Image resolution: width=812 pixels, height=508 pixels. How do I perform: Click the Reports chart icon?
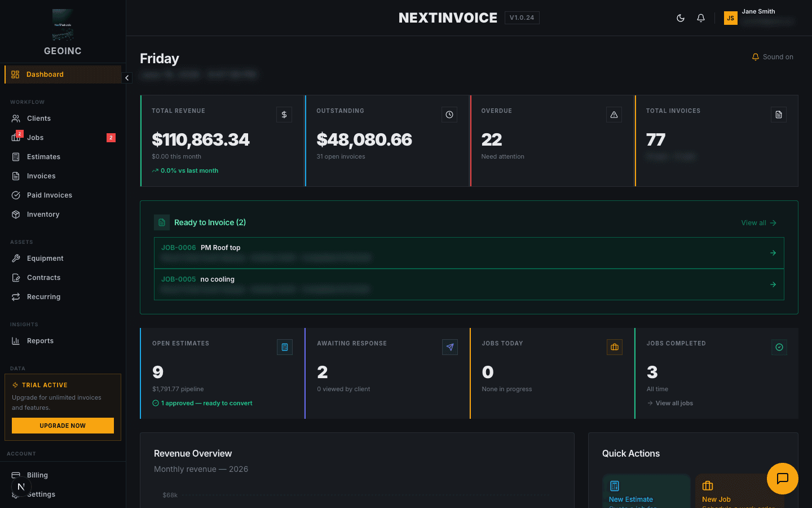click(x=16, y=341)
